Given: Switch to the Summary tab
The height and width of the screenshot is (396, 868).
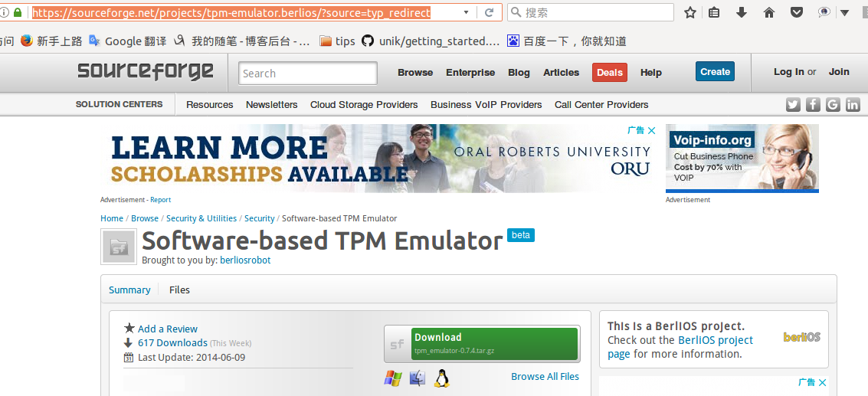Looking at the screenshot, I should coord(129,290).
